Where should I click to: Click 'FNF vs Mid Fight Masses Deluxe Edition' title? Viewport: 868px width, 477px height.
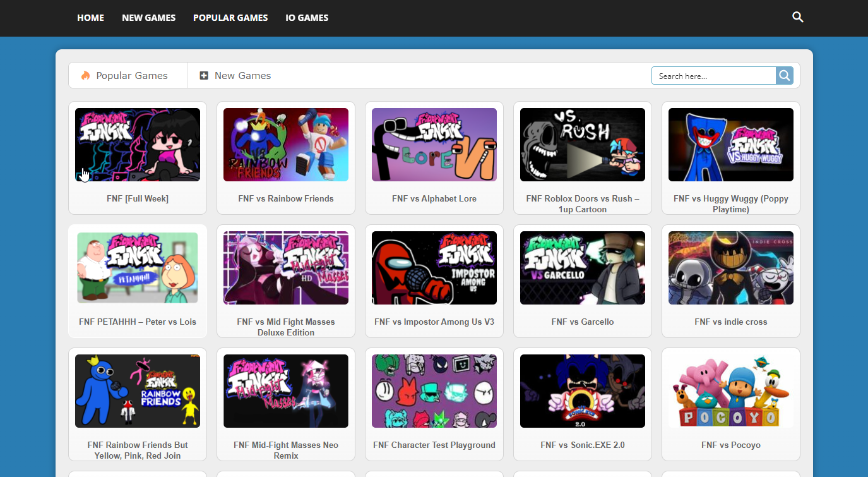pyautogui.click(x=286, y=327)
